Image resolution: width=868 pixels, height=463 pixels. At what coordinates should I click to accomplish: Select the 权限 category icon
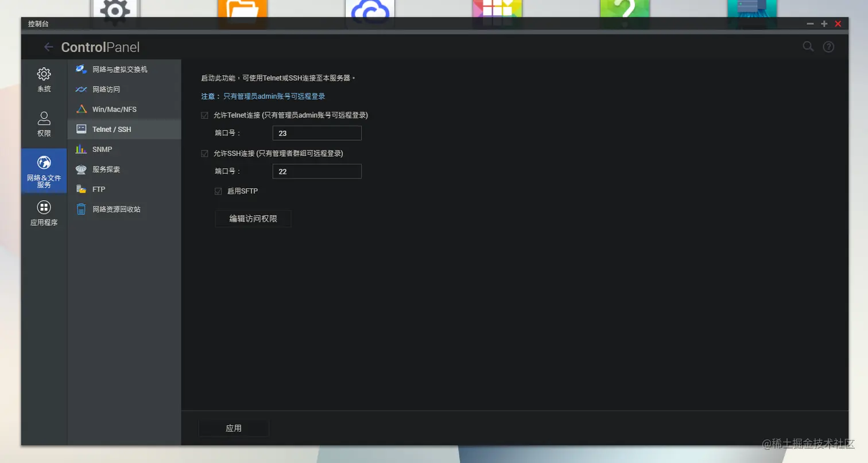(x=44, y=124)
